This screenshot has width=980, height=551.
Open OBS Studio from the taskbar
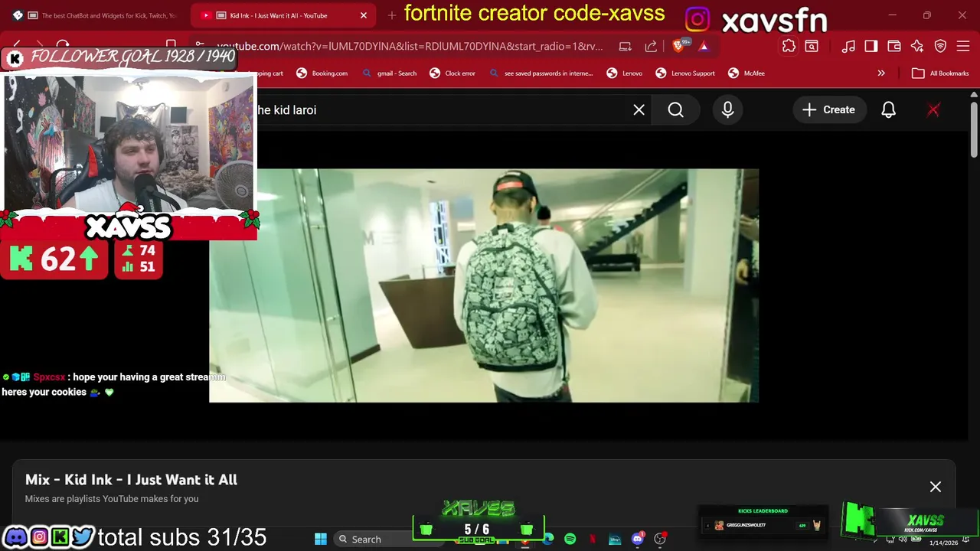(660, 539)
